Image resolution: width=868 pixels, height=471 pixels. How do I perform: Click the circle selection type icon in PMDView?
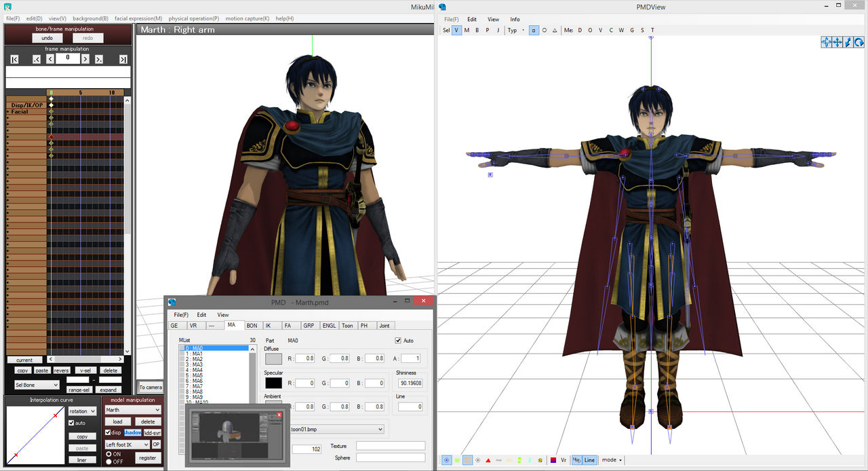(545, 30)
